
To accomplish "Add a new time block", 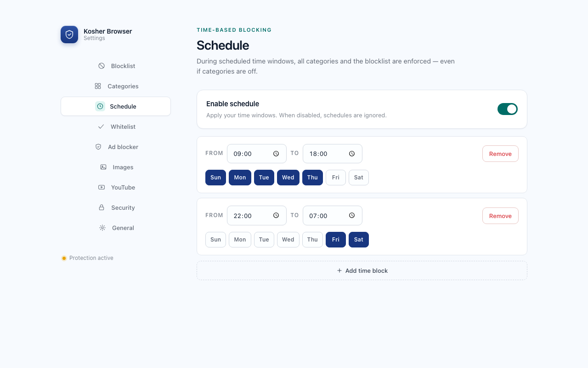I will pyautogui.click(x=362, y=270).
